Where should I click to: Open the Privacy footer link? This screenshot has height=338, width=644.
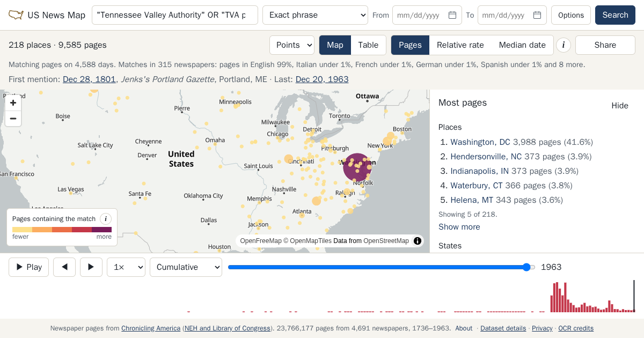point(542,328)
